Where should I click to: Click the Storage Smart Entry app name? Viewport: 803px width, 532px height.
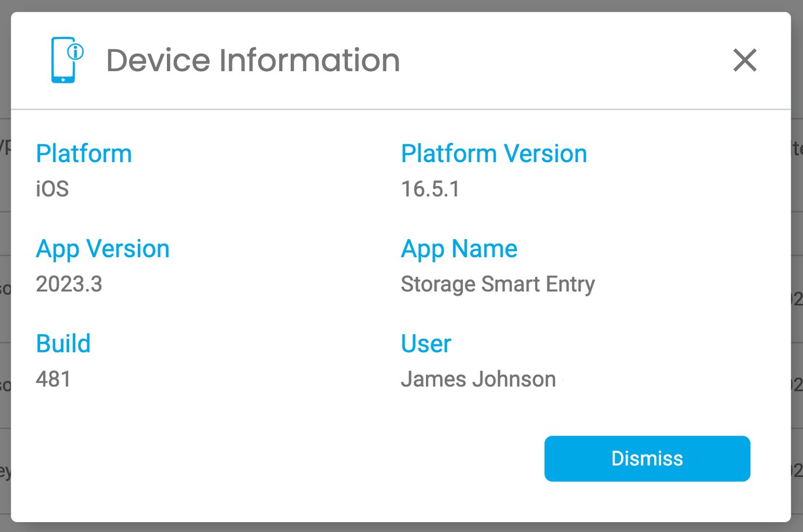[497, 284]
